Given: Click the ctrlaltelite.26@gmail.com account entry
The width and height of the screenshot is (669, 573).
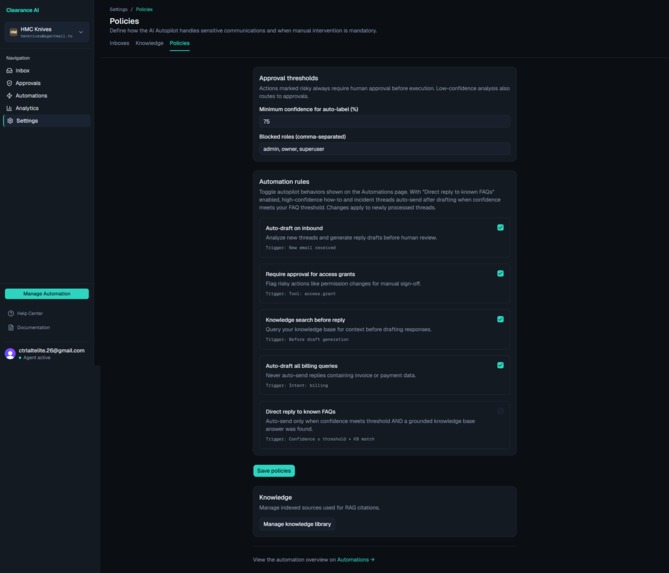Looking at the screenshot, I should 47,354.
